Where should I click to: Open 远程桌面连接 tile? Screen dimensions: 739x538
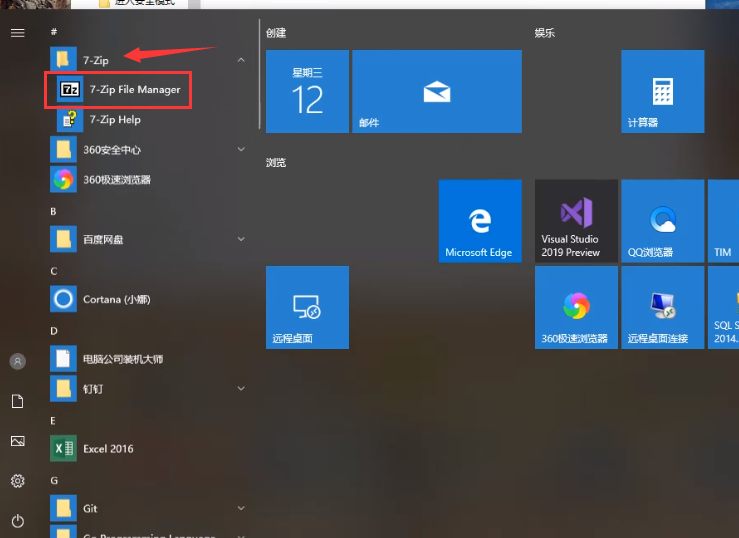pyautogui.click(x=663, y=307)
